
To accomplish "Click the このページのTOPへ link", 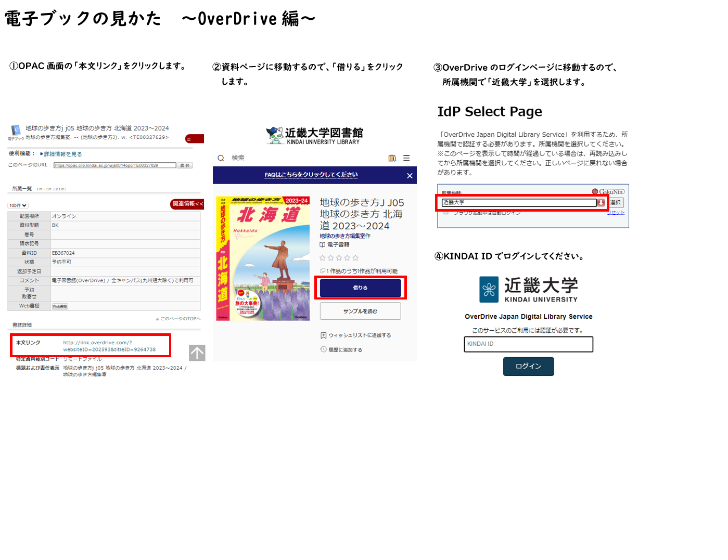I will tap(178, 319).
